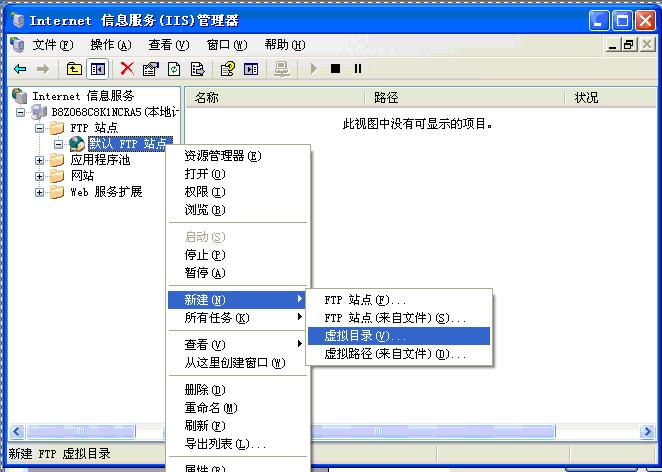Click the Refresh toolbar icon

[174, 69]
